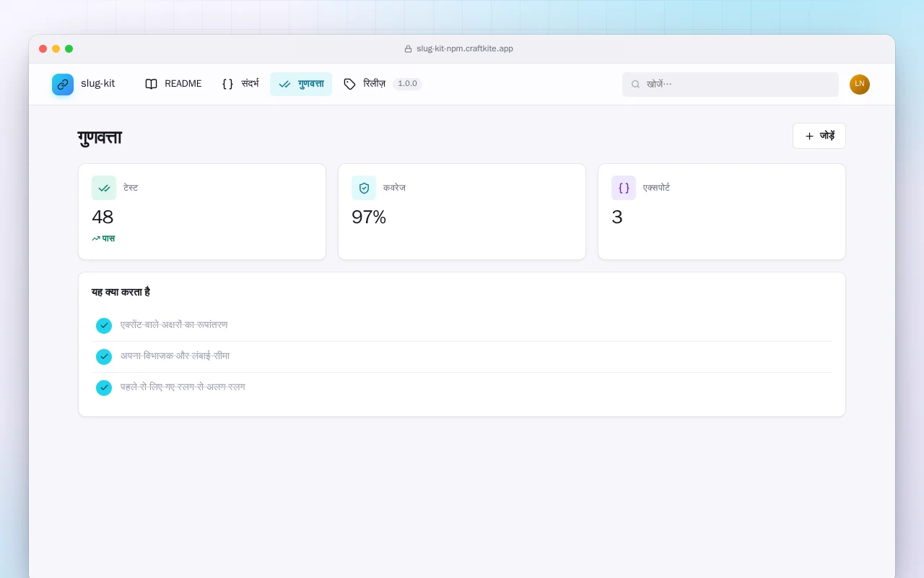Focus the खोजें search field
The image size is (924, 578).
point(731,85)
